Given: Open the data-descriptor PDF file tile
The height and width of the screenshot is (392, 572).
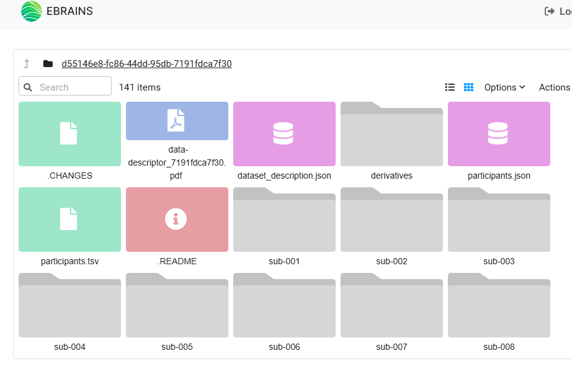Looking at the screenshot, I should pyautogui.click(x=177, y=121).
